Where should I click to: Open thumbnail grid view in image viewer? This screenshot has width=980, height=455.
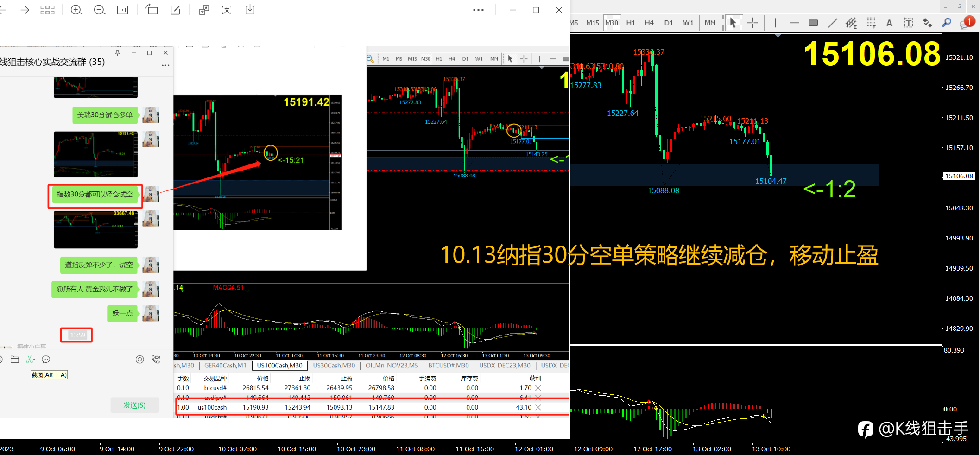pos(47,10)
